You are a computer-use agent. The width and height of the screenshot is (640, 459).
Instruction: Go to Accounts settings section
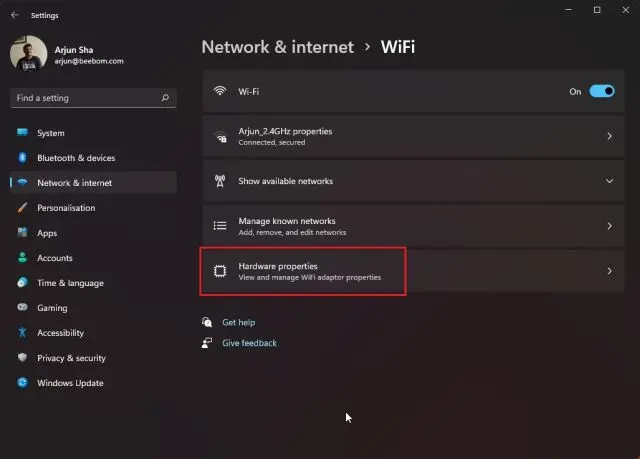point(55,258)
